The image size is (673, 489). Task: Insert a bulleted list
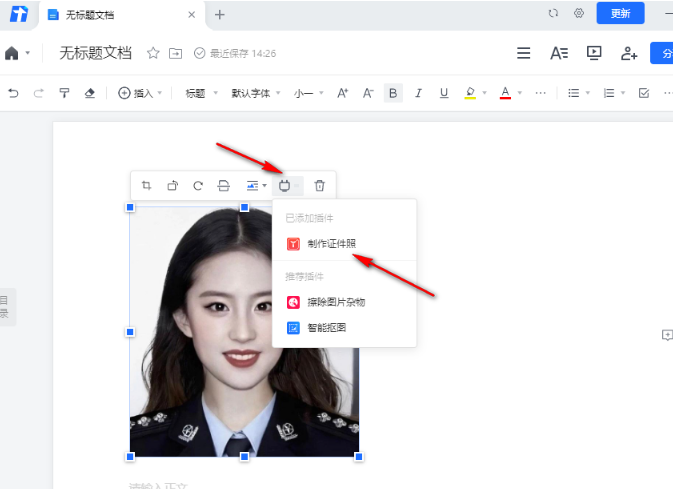coord(573,93)
